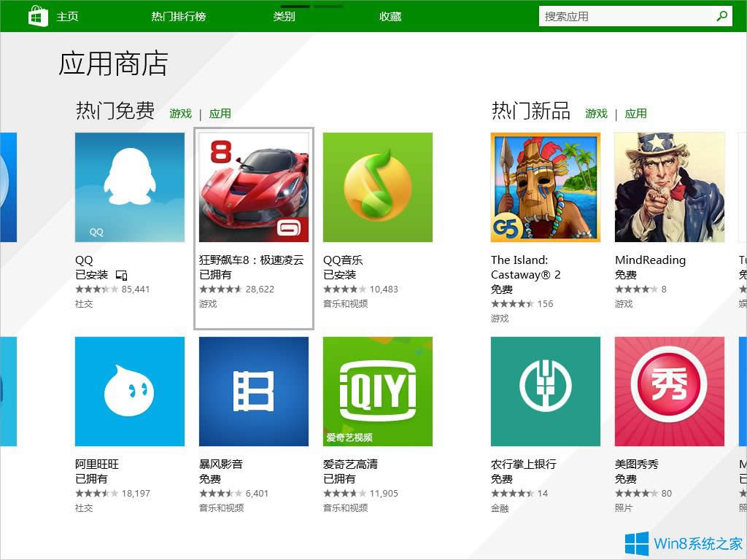Go to the 收藏 section
This screenshot has width=747, height=560.
[x=390, y=16]
